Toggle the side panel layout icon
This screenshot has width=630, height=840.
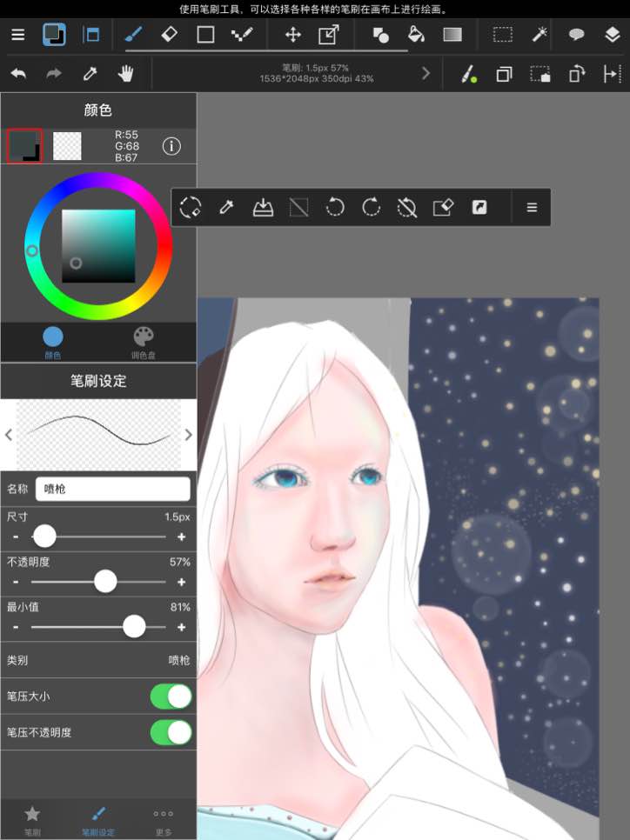pos(90,35)
